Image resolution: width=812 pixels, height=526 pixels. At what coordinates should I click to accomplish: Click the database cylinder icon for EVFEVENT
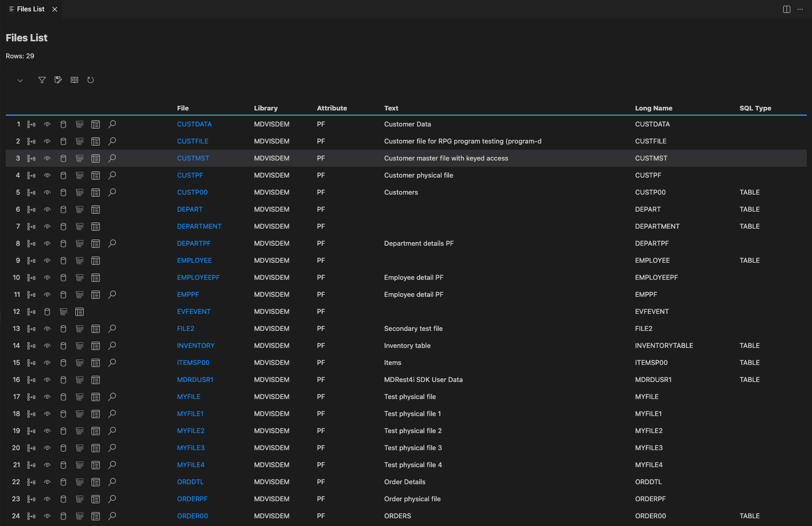click(47, 312)
